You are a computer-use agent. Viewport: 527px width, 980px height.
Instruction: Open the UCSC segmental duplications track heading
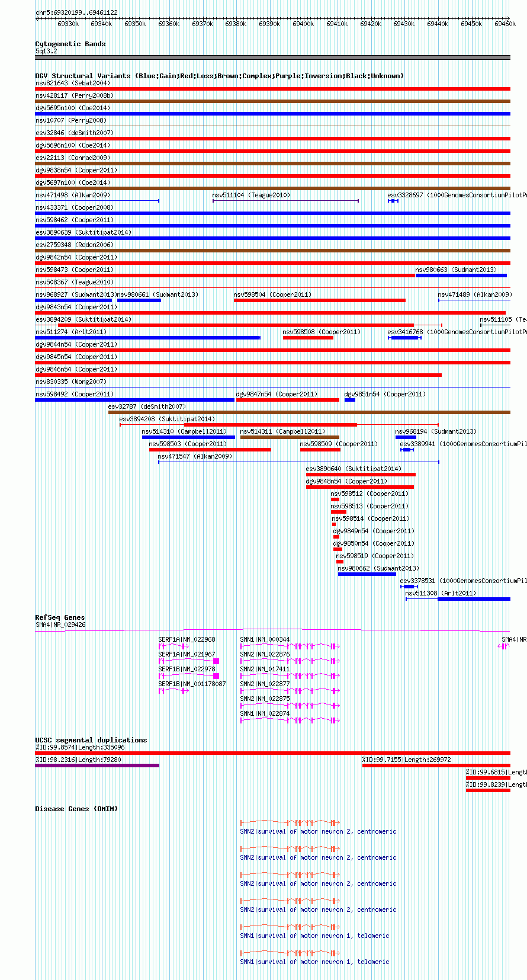pyautogui.click(x=91, y=740)
